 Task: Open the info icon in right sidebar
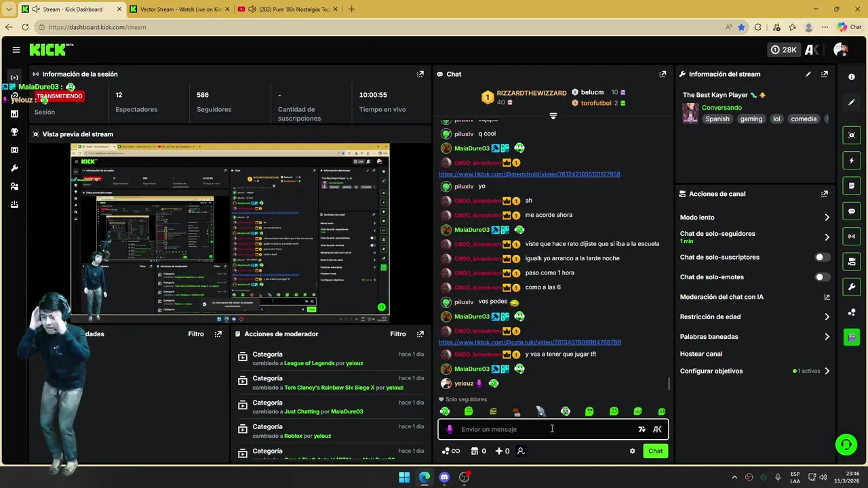click(x=852, y=77)
